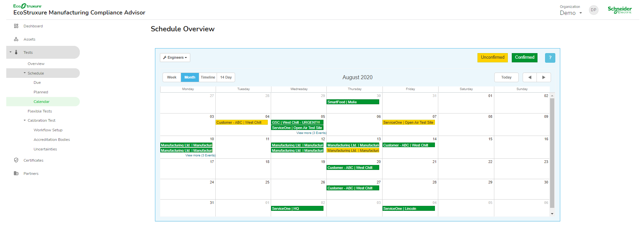Open ServiceOne Open Air event on 7th
The width and height of the screenshot is (644, 226).
click(x=409, y=122)
